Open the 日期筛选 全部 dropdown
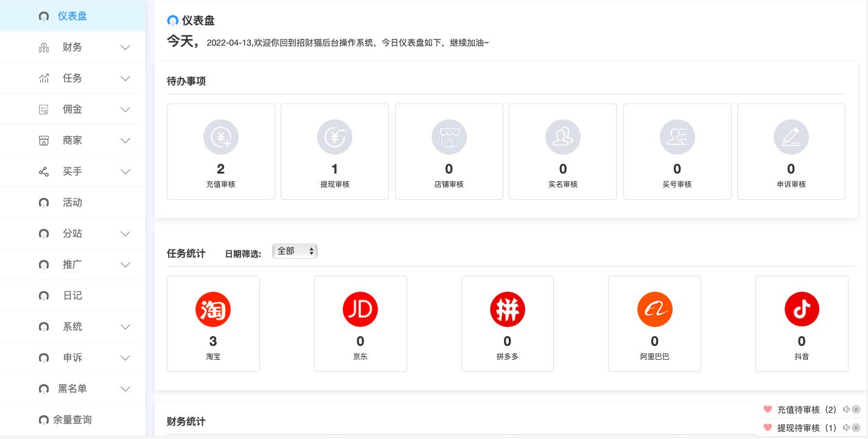This screenshot has width=868, height=439. tap(295, 251)
